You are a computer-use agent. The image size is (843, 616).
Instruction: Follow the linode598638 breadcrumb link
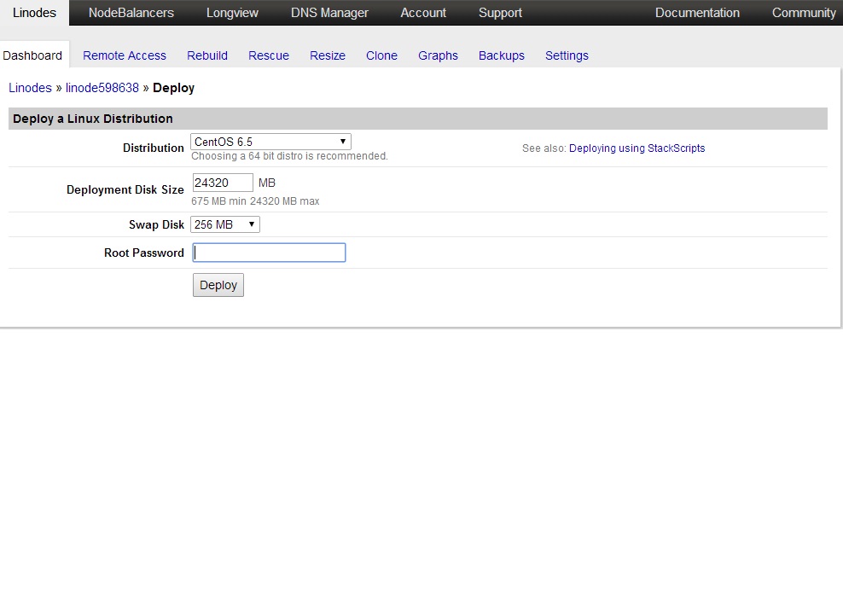(102, 88)
